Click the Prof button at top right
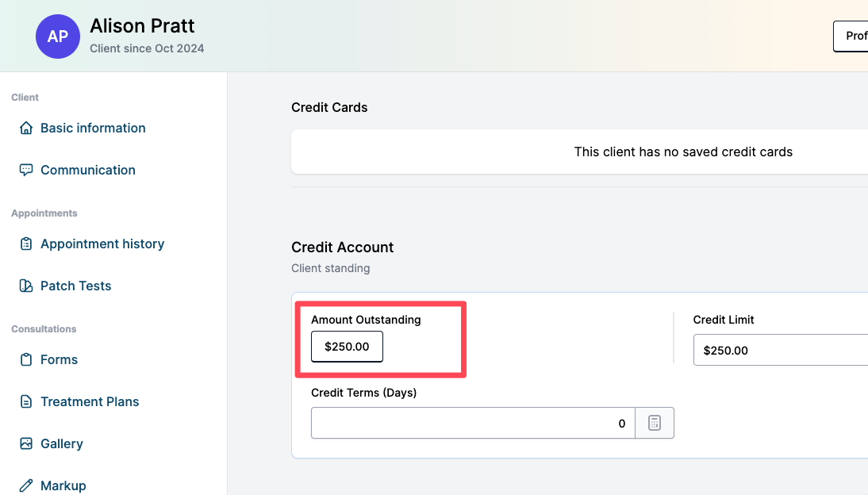 point(853,36)
